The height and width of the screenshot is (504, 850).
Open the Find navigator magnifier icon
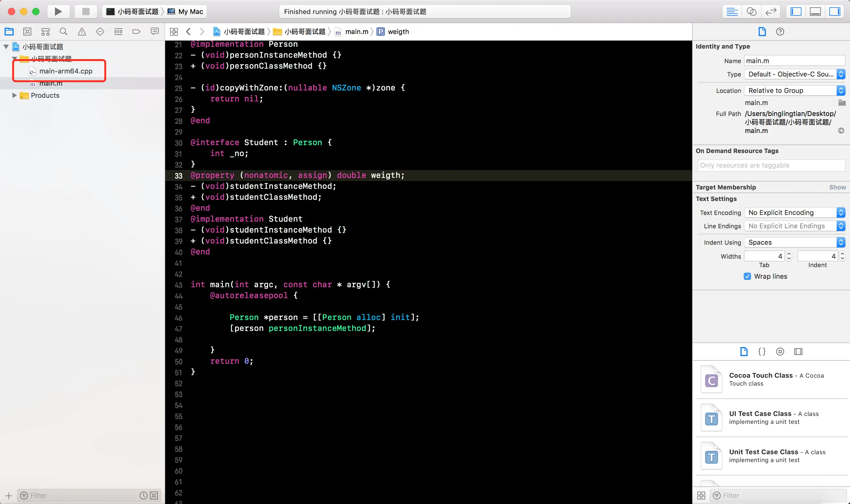[x=63, y=32]
